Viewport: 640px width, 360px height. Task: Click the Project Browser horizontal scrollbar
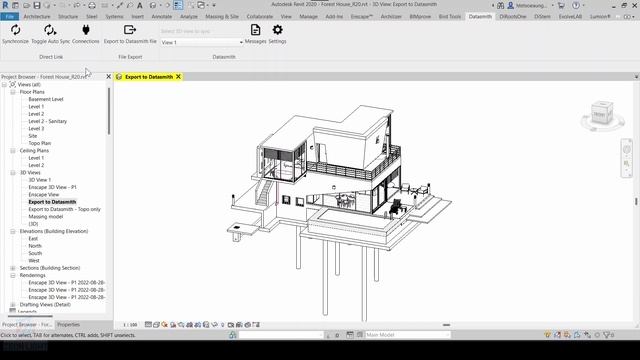(31, 316)
